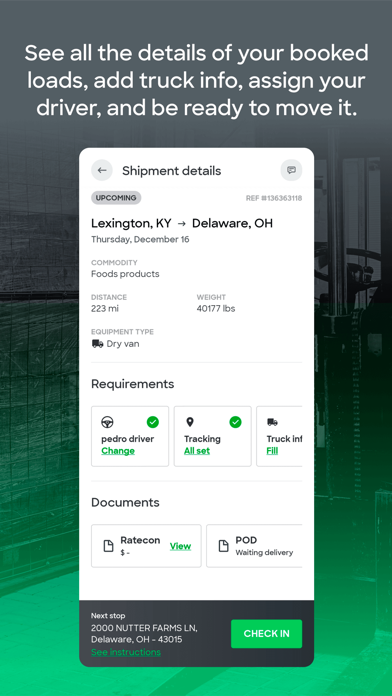View the Ratecon document

click(180, 546)
